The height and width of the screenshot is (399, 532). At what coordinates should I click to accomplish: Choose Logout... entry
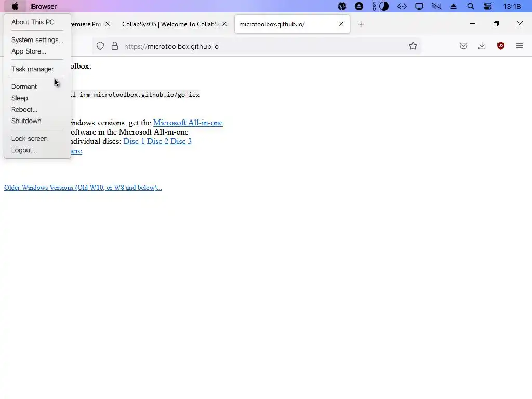coord(24,150)
